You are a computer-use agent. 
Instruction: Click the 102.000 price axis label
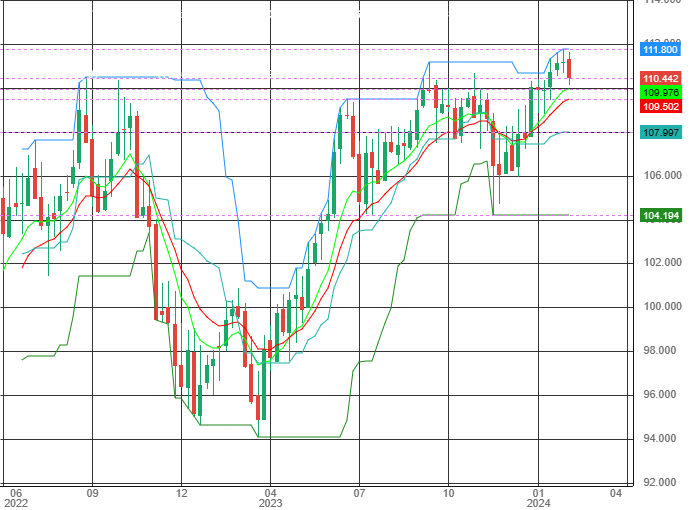click(x=662, y=262)
